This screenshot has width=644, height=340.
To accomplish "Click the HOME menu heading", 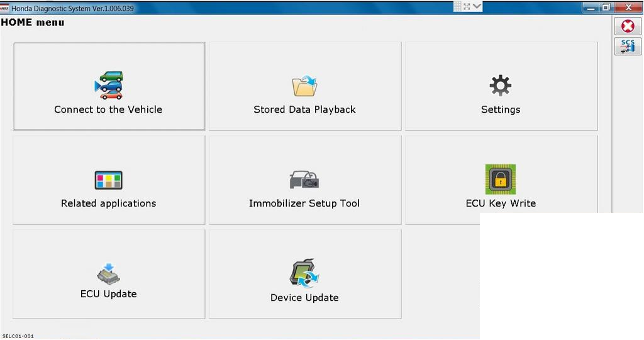I will (x=33, y=23).
